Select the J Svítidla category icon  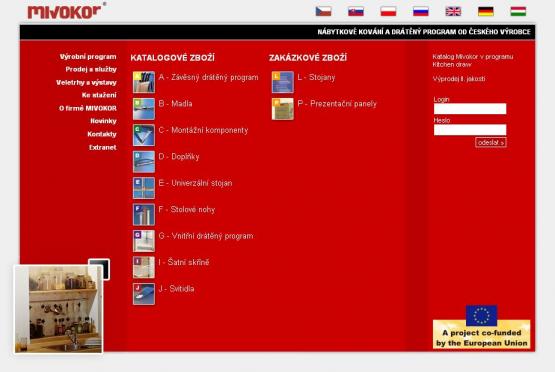(x=144, y=294)
